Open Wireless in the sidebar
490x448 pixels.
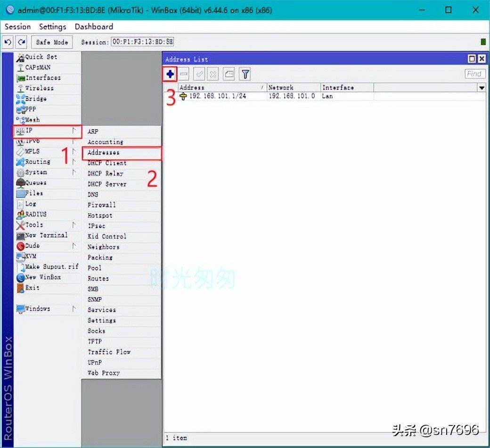(48, 88)
